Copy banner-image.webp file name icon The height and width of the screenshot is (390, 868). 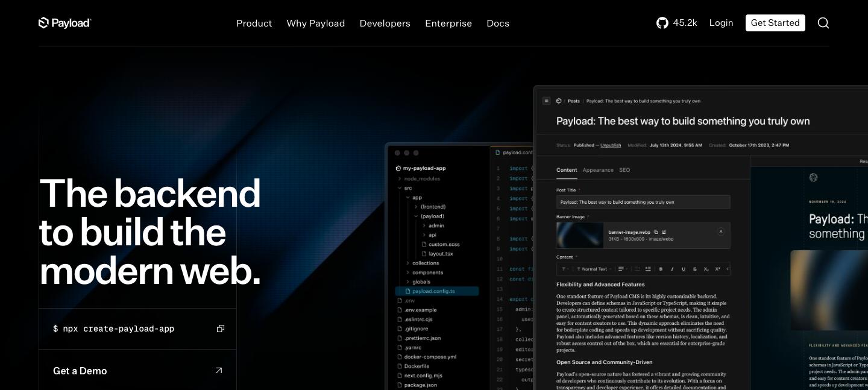tap(656, 231)
